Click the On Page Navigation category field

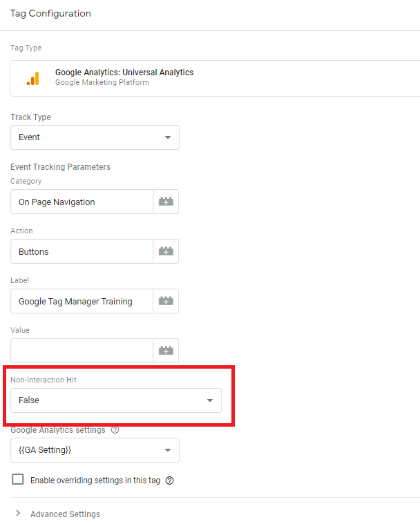pyautogui.click(x=82, y=202)
